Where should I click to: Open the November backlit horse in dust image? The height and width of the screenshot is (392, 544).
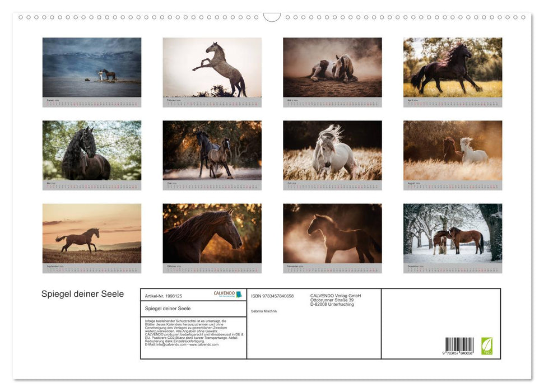click(x=332, y=234)
